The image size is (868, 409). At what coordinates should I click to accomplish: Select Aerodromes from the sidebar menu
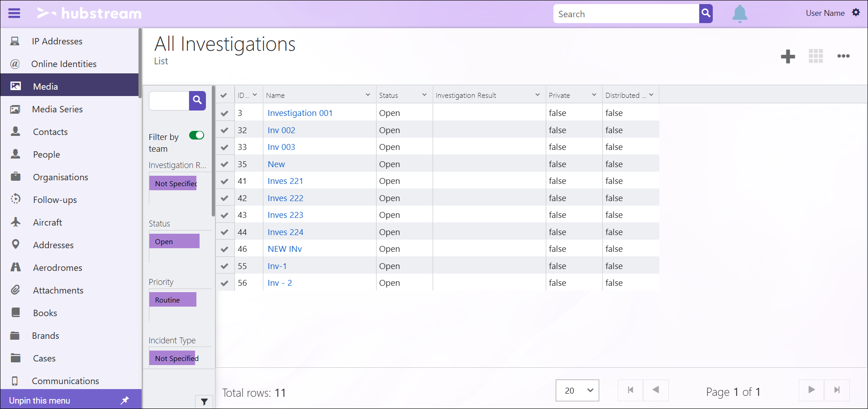tap(57, 268)
